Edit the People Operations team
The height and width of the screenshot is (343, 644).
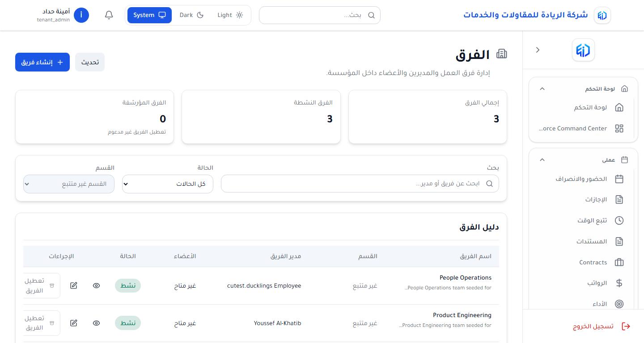74,286
